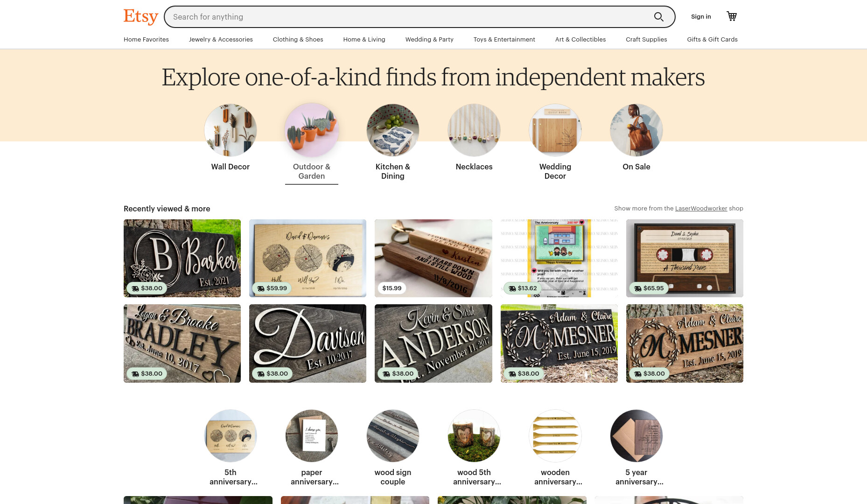
Task: Click the Etsy logo
Action: tap(141, 17)
